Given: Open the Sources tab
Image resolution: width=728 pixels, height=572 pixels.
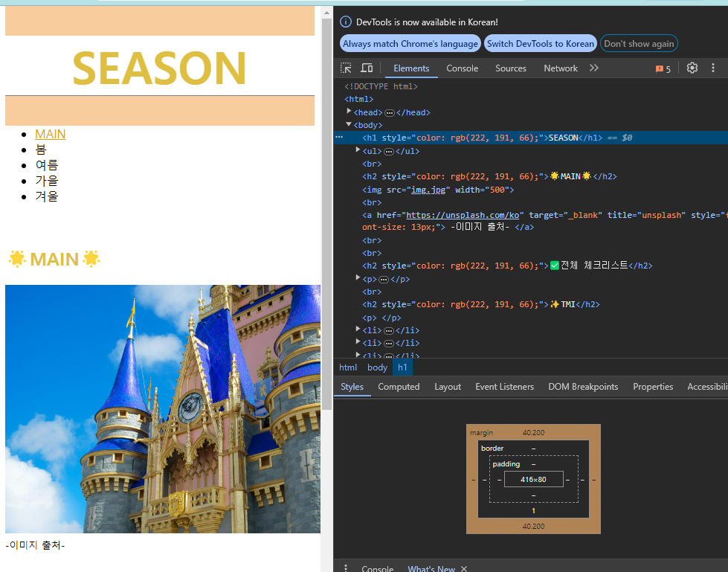Looking at the screenshot, I should (511, 68).
